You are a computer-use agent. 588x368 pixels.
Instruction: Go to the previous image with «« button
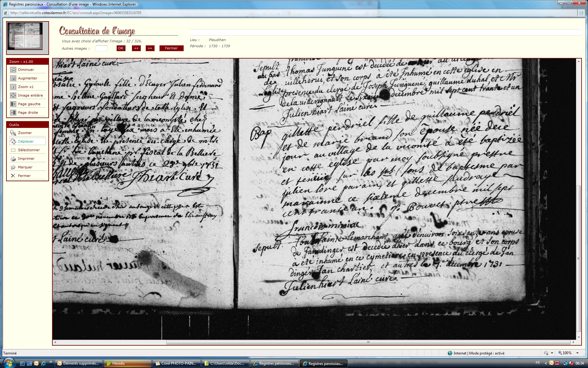pyautogui.click(x=136, y=48)
